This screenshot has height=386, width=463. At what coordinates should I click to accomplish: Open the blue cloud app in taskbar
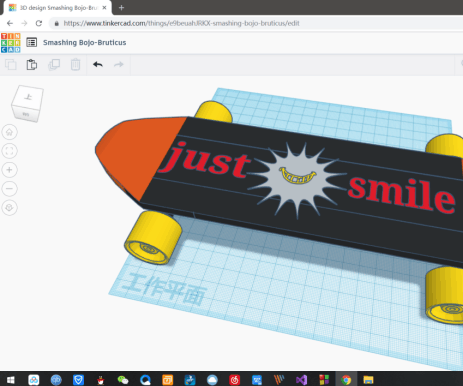click(212, 380)
